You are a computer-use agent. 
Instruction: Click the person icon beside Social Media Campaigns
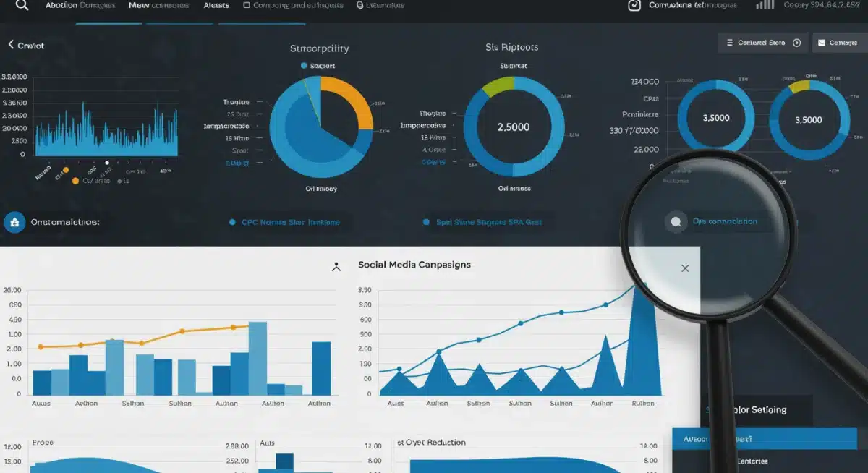336,267
